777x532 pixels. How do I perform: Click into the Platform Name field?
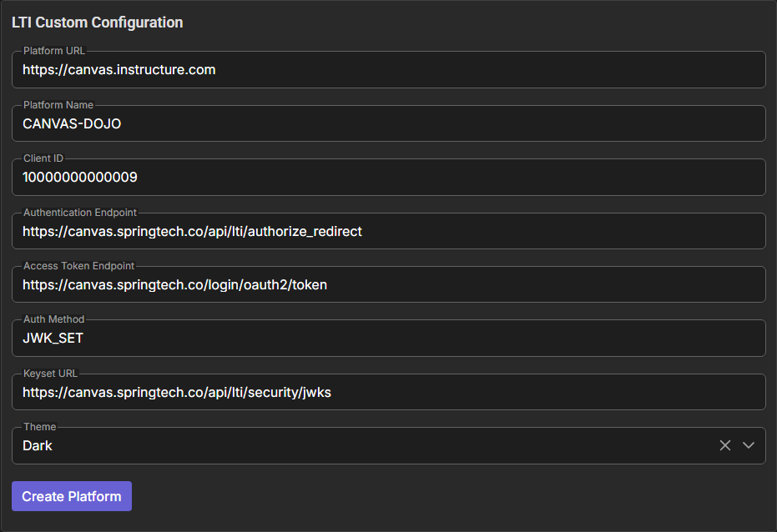388,123
